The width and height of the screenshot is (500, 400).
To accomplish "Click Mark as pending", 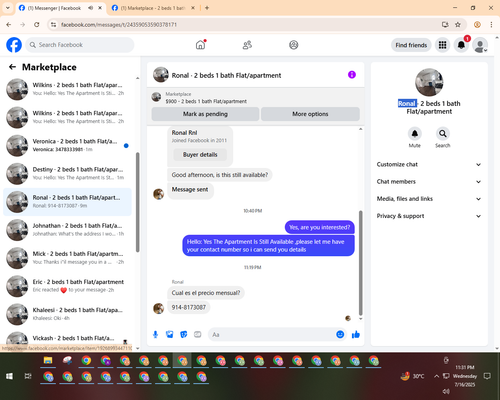I will point(205,114).
